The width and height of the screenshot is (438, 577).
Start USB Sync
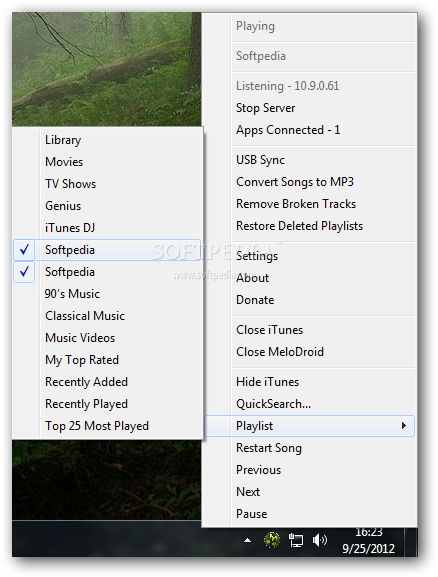309,160
